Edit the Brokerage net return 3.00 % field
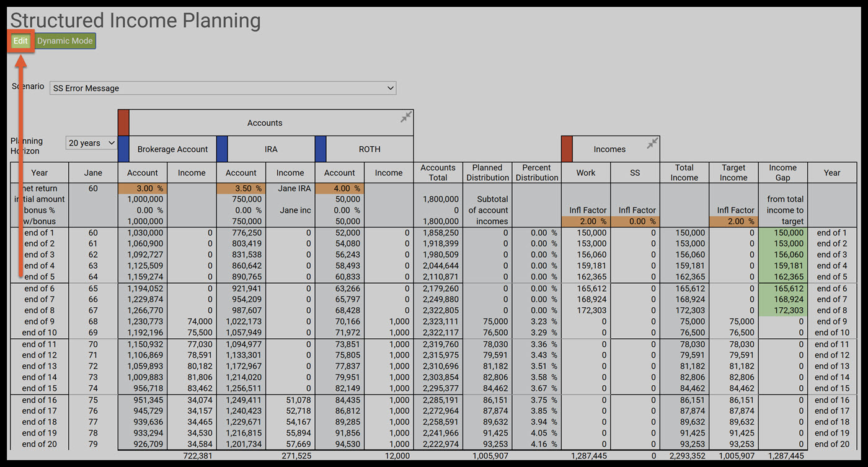Screen dimensions: 868x467 143,188
